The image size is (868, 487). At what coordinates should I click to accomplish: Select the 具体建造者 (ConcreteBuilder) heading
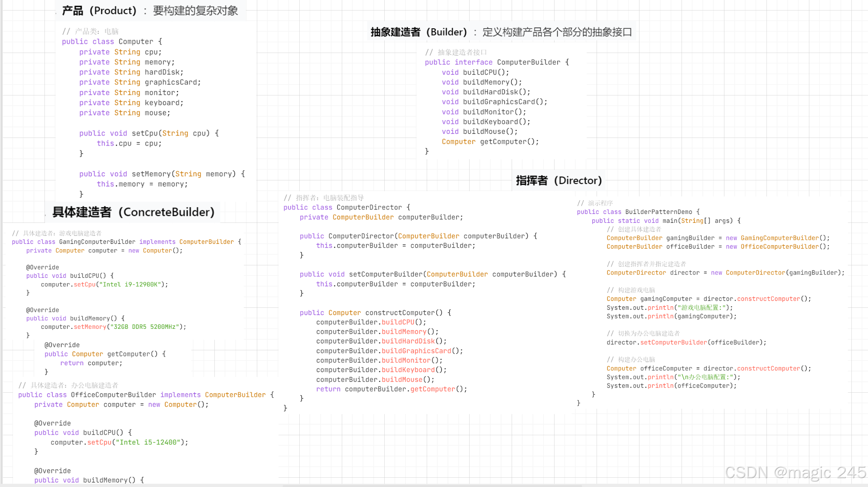(133, 212)
